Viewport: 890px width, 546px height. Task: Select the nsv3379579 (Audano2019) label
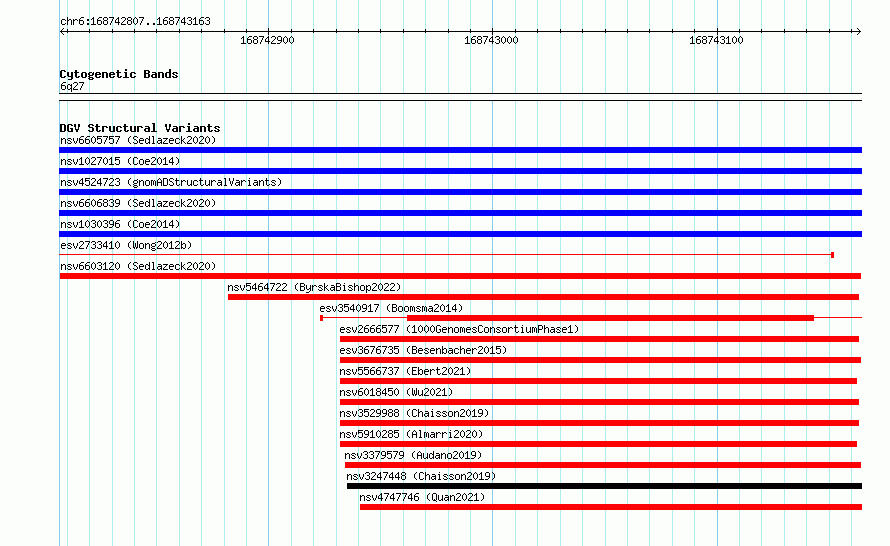coord(413,455)
